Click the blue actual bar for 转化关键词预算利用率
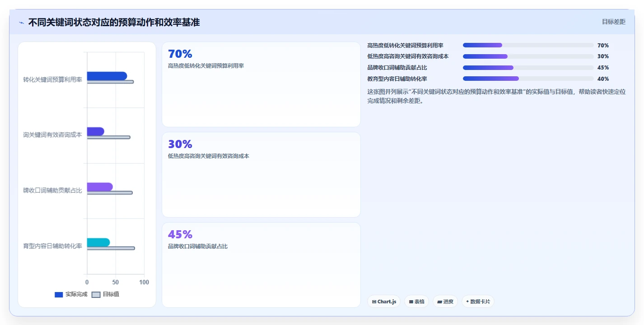The image size is (644, 325). (x=107, y=76)
